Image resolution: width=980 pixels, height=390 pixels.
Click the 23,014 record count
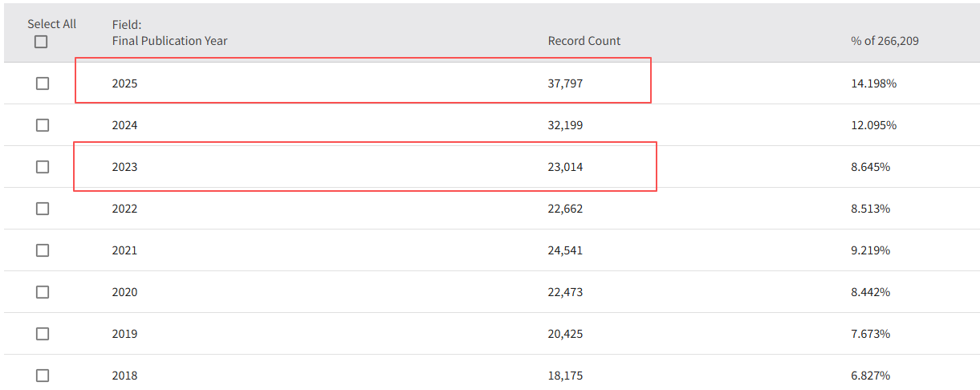565,167
